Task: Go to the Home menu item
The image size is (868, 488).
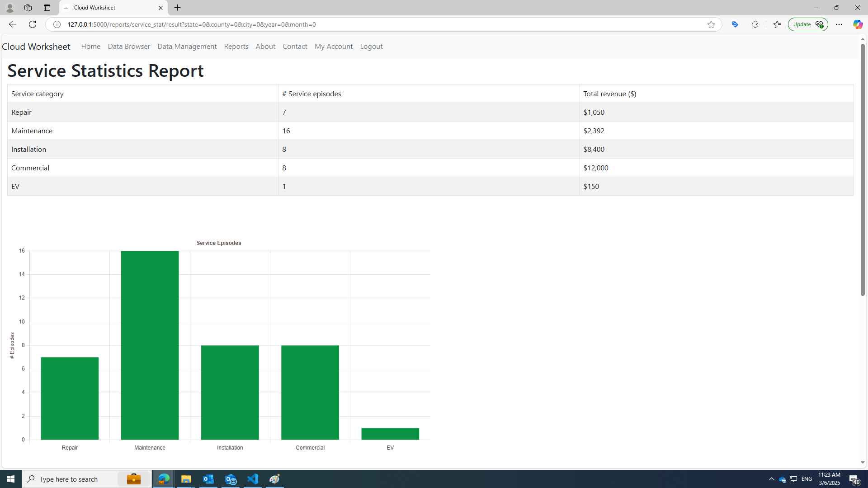Action: 91,46
